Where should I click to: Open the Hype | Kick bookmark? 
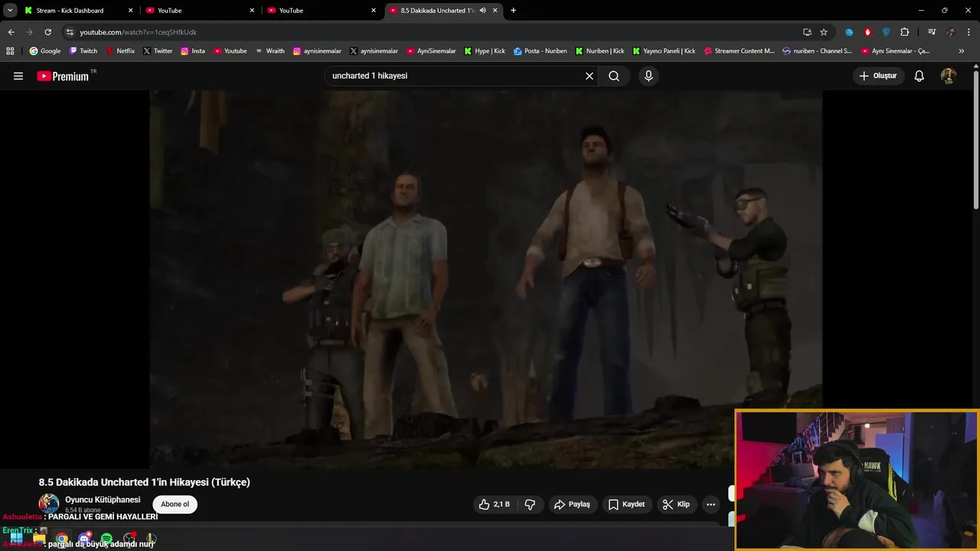coord(485,51)
